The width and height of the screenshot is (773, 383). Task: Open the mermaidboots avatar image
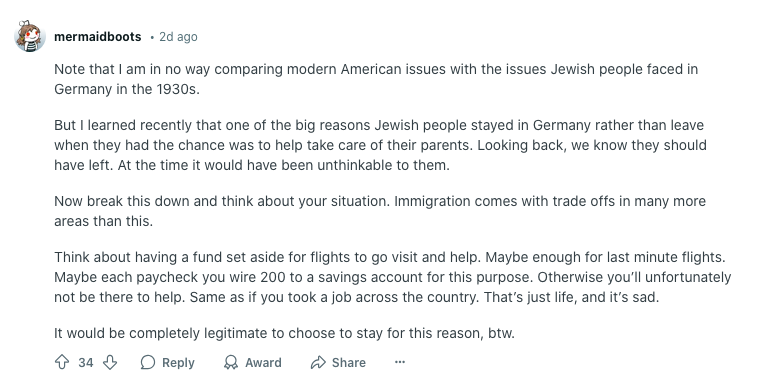tap(30, 36)
